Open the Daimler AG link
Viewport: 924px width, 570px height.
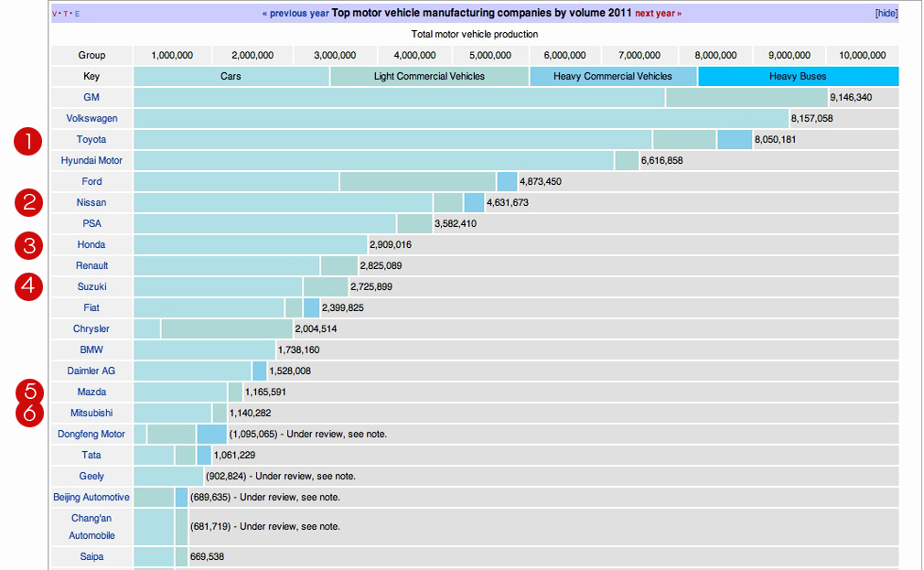point(91,371)
